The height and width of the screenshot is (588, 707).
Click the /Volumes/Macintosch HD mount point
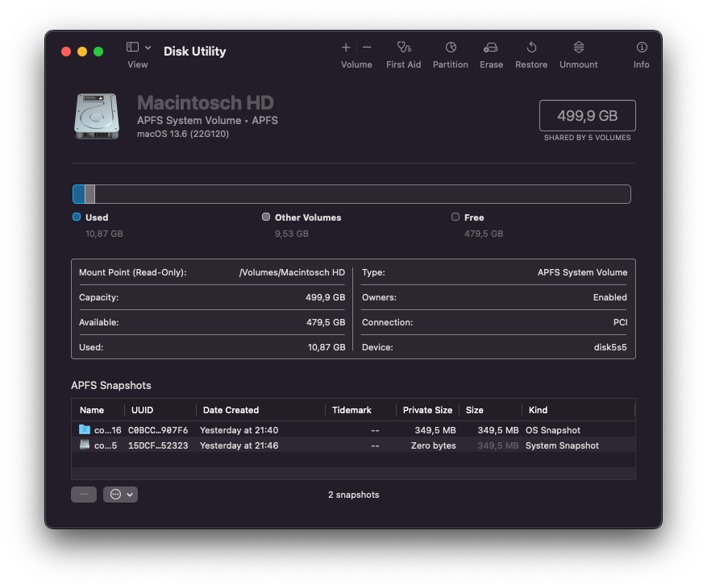coord(292,272)
